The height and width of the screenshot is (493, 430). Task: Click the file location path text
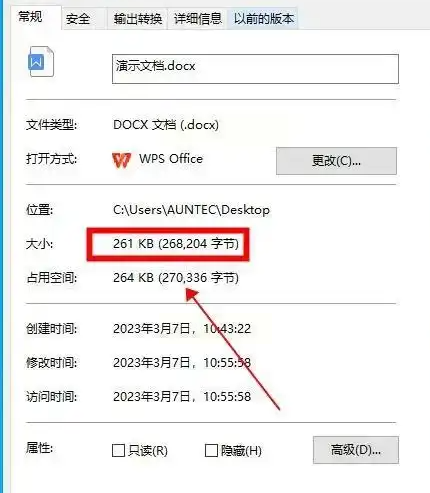click(191, 210)
